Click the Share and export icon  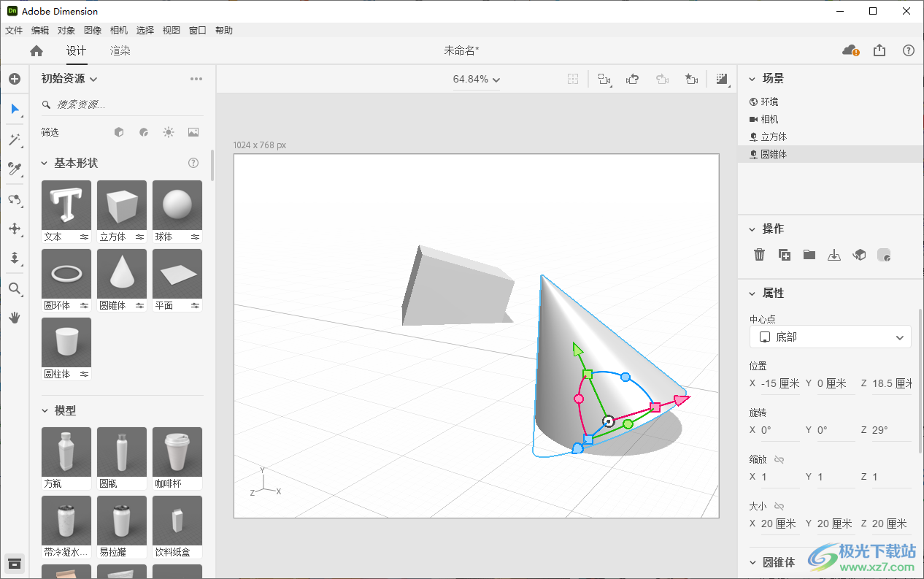point(879,50)
